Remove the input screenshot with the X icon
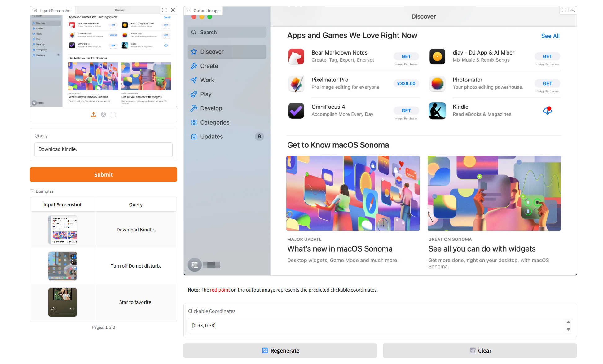Viewport: 603px width, 364px height. point(173,10)
